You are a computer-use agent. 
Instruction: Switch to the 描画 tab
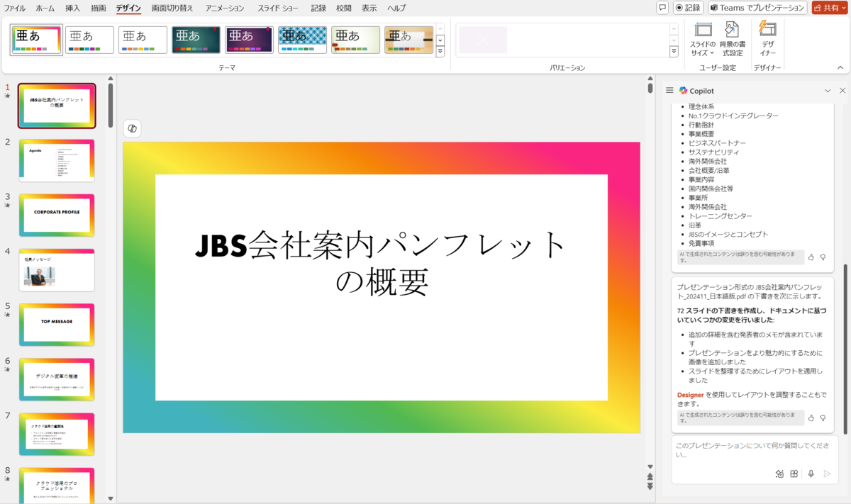coord(99,9)
